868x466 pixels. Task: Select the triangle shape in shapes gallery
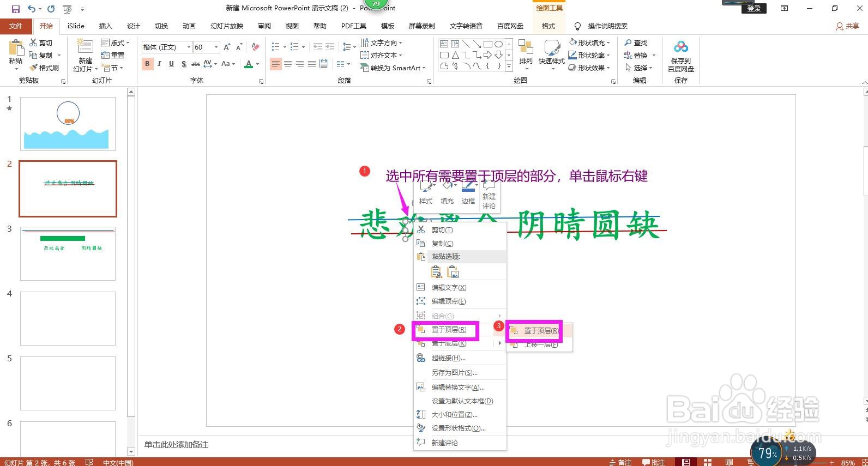click(x=455, y=55)
